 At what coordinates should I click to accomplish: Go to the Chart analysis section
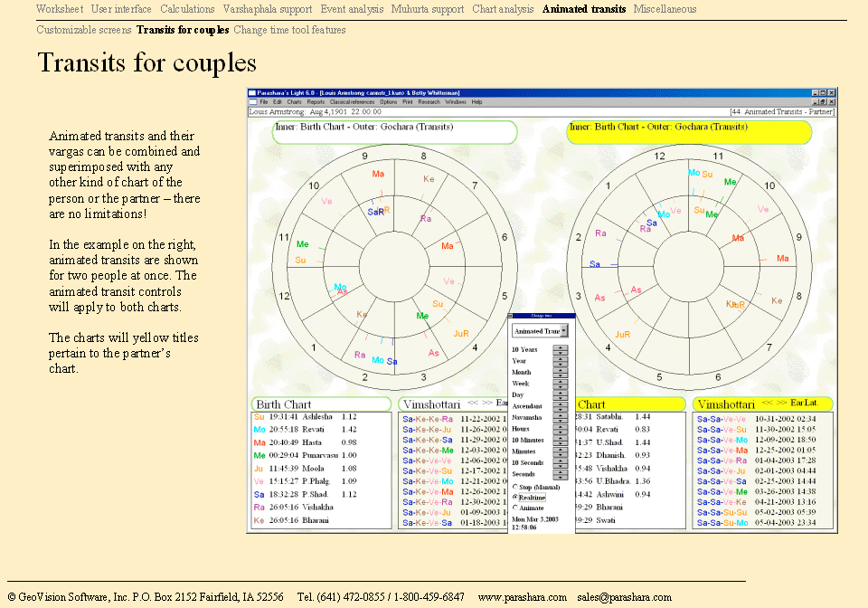(x=503, y=9)
